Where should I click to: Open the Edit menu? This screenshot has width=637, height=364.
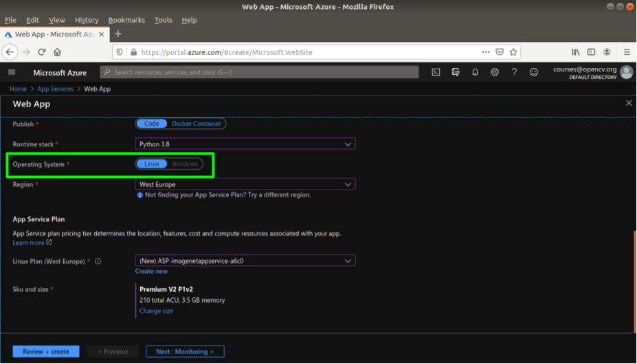point(32,20)
